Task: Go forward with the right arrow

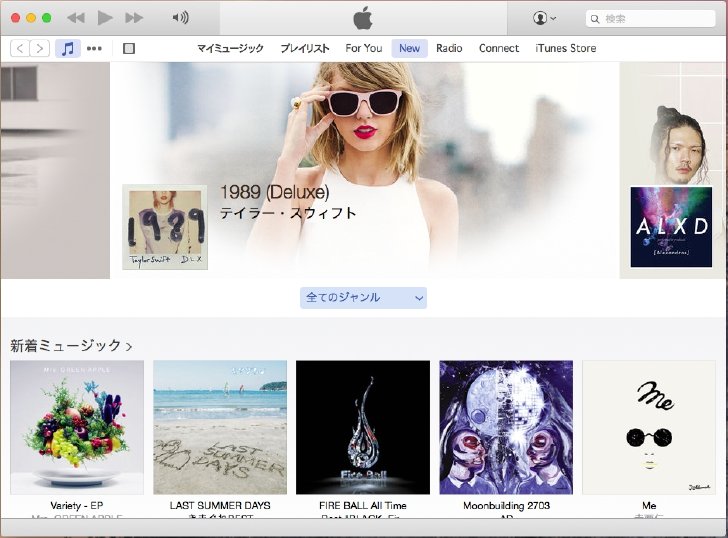Action: pyautogui.click(x=40, y=48)
